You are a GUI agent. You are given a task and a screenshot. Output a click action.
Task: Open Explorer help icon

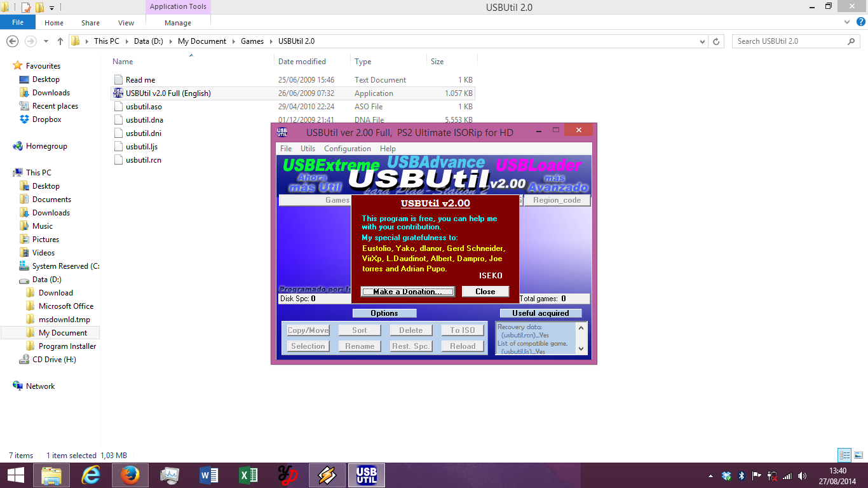[860, 22]
